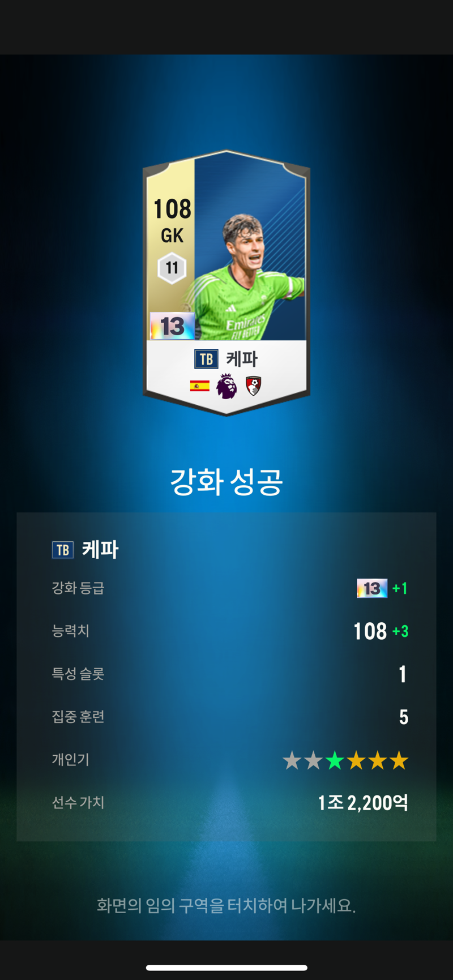This screenshot has width=453, height=980.
Task: Tap the TB badge on the player card
Action: (206, 359)
